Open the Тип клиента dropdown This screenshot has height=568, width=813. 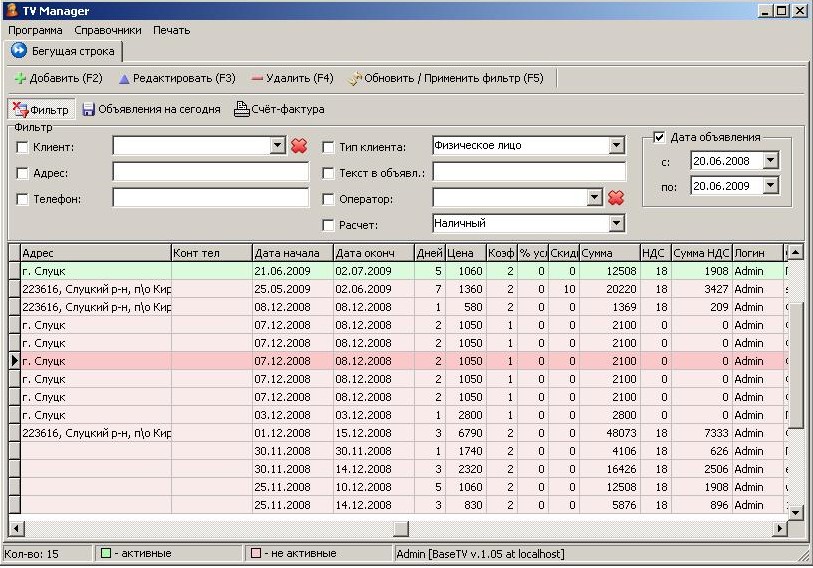[x=616, y=146]
